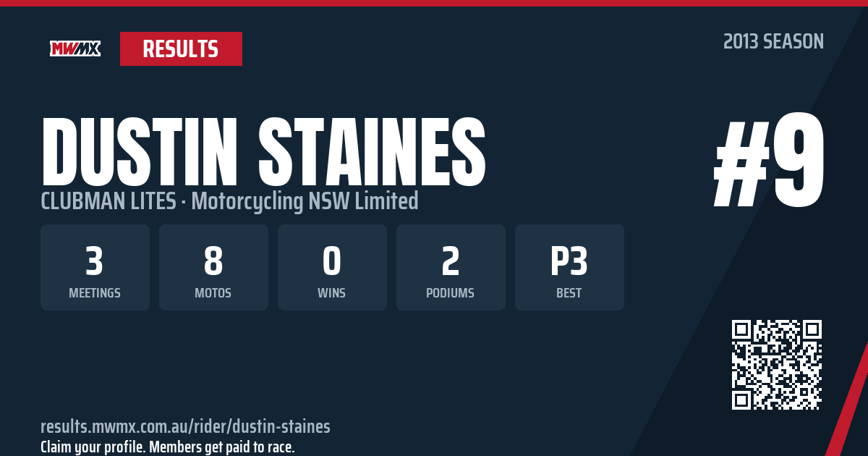Click the WINS label text
The width and height of the screenshot is (868, 456).
[332, 293]
